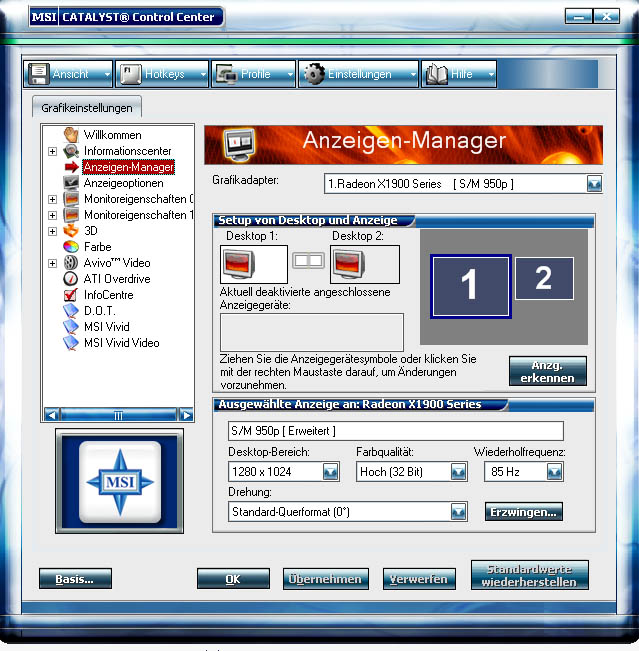The image size is (639, 651).
Task: Click the Anzeigen-Manager banner monitor icon
Action: tap(239, 145)
